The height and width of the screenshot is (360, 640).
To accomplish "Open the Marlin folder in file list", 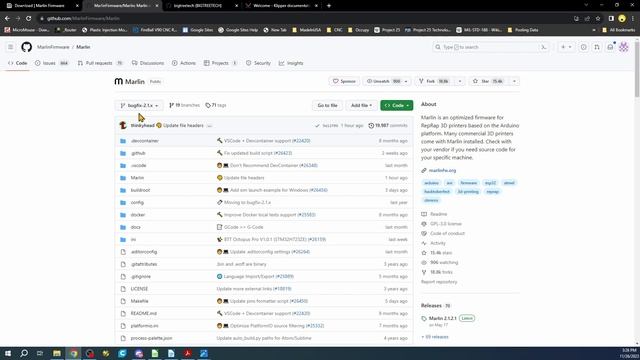I will pos(137,178).
